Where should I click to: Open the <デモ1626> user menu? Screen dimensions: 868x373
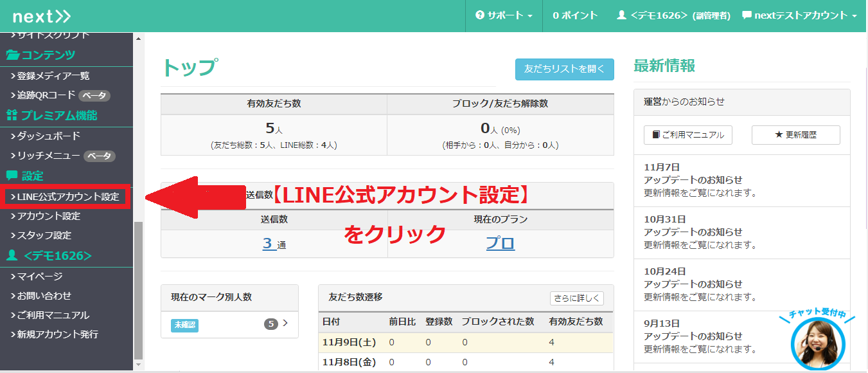click(673, 15)
